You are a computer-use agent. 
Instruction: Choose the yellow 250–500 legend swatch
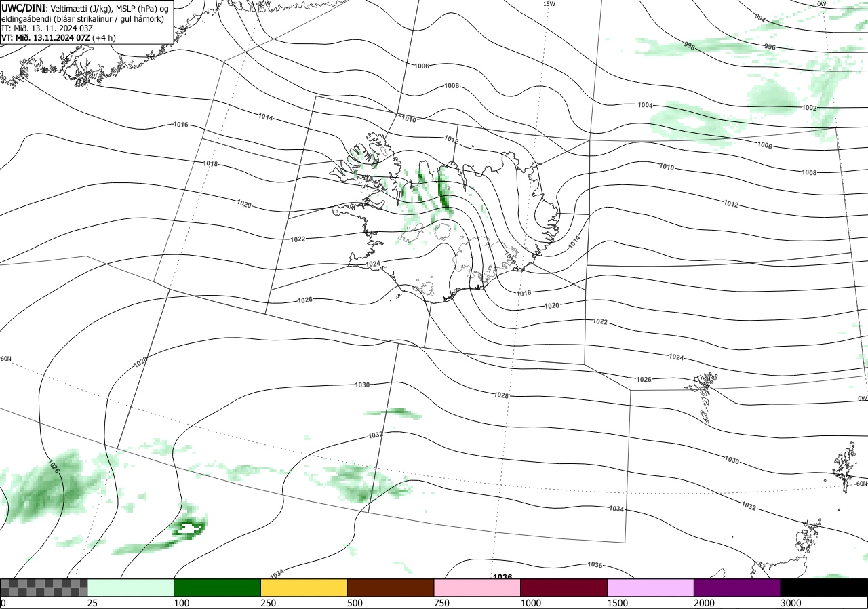coord(304,587)
